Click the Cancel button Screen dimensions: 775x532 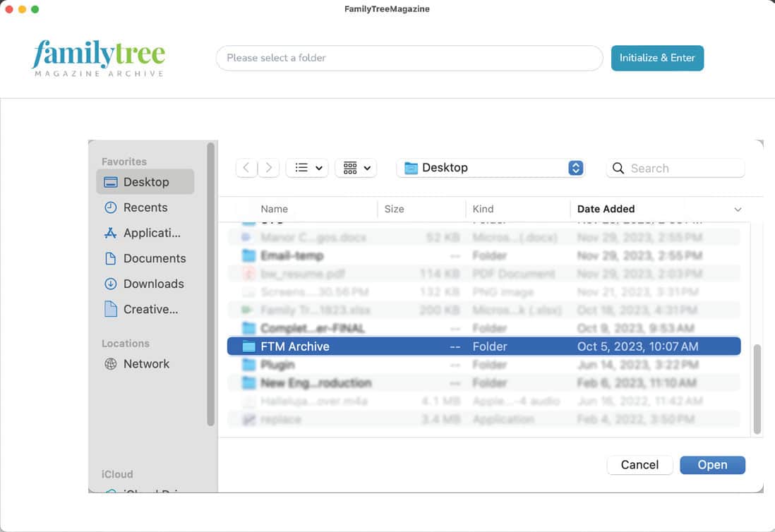pyautogui.click(x=639, y=465)
